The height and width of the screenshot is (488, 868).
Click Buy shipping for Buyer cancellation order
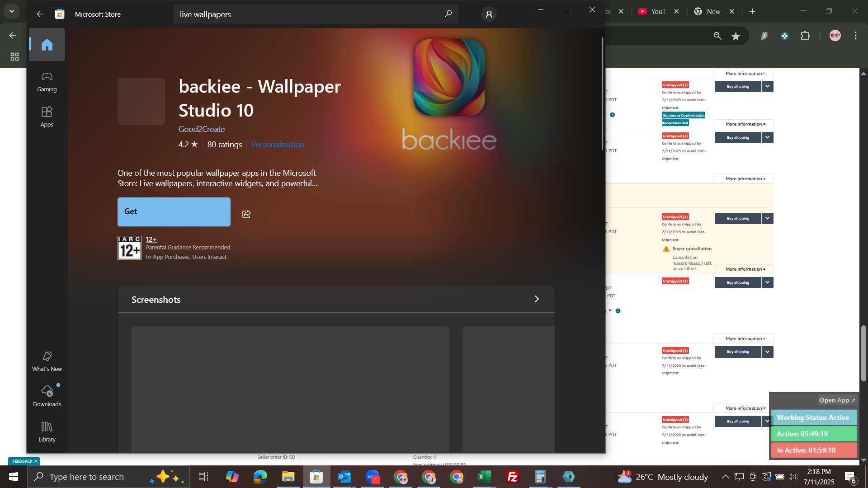coord(738,219)
